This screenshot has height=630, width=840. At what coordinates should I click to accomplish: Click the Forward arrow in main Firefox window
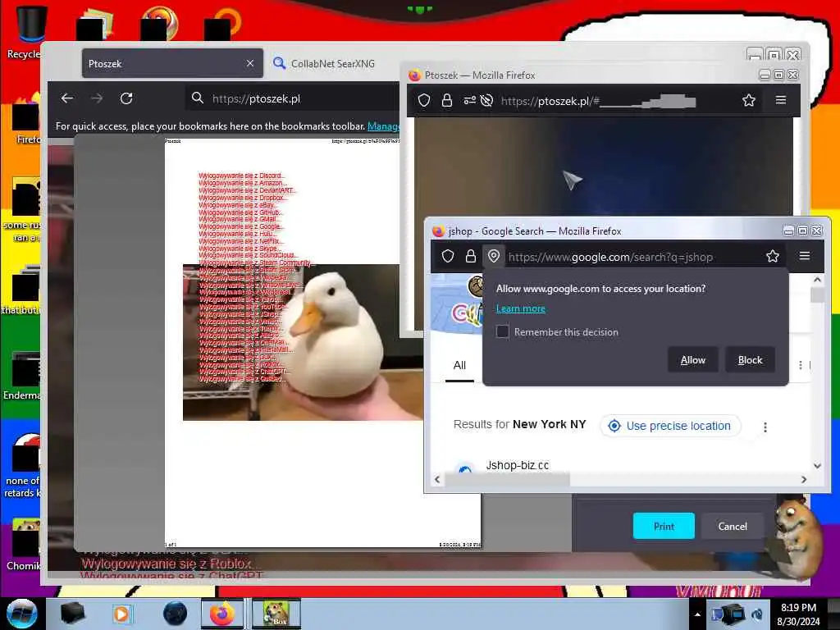click(x=97, y=98)
